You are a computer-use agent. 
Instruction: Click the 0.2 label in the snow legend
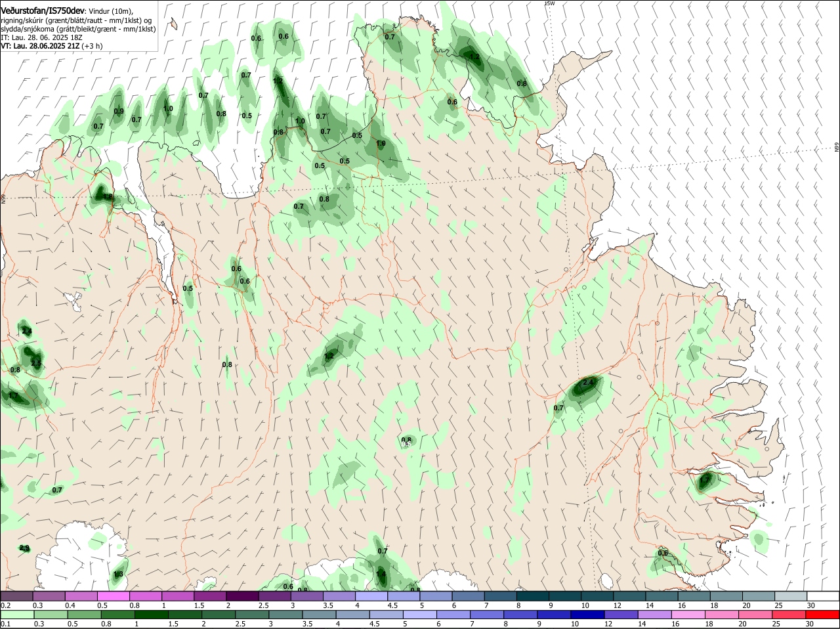tap(5, 605)
